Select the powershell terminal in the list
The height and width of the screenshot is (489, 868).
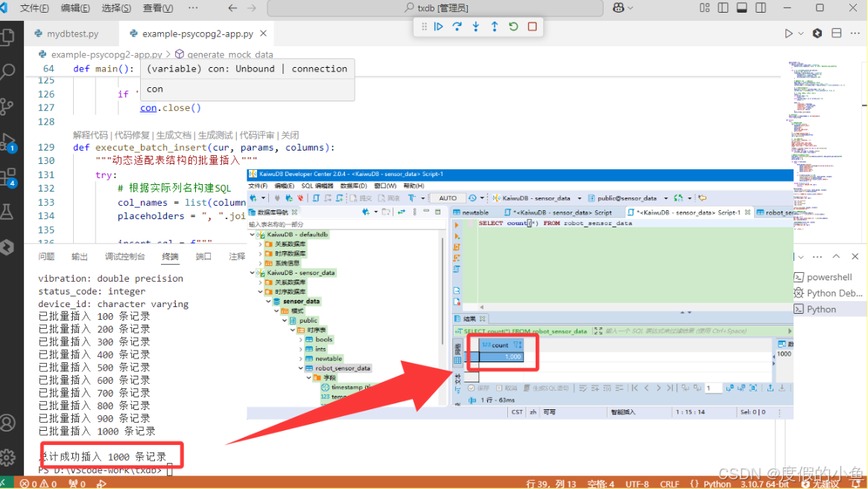(x=828, y=277)
